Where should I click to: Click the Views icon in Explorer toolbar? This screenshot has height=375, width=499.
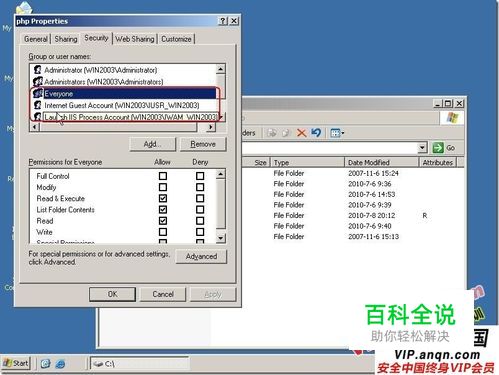[335, 133]
